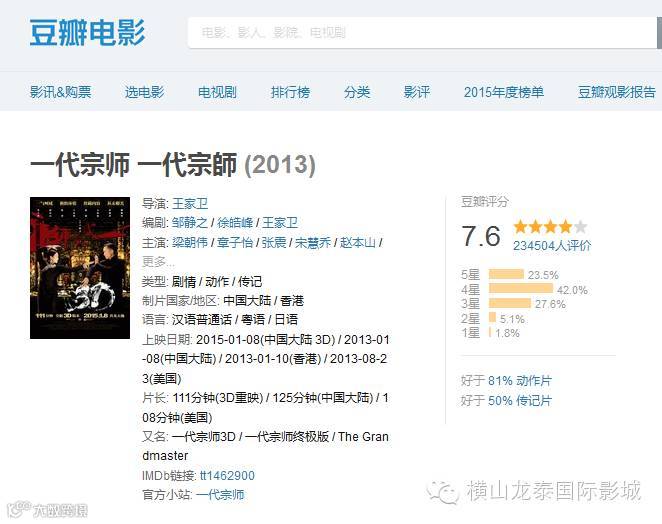Open director 王家卫 link
This screenshot has height=524, width=662.
coord(190,204)
